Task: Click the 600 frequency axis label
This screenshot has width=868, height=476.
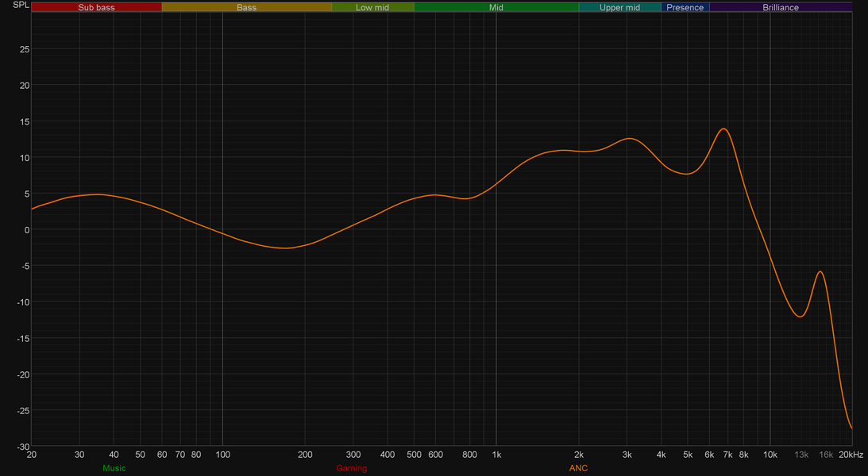Action: (436, 455)
